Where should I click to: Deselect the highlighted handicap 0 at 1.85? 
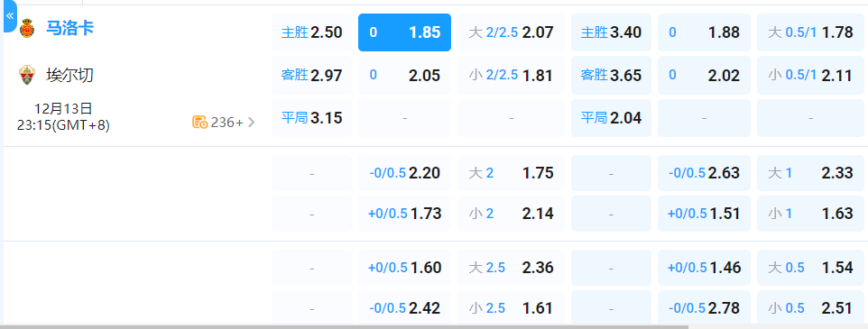tap(404, 32)
